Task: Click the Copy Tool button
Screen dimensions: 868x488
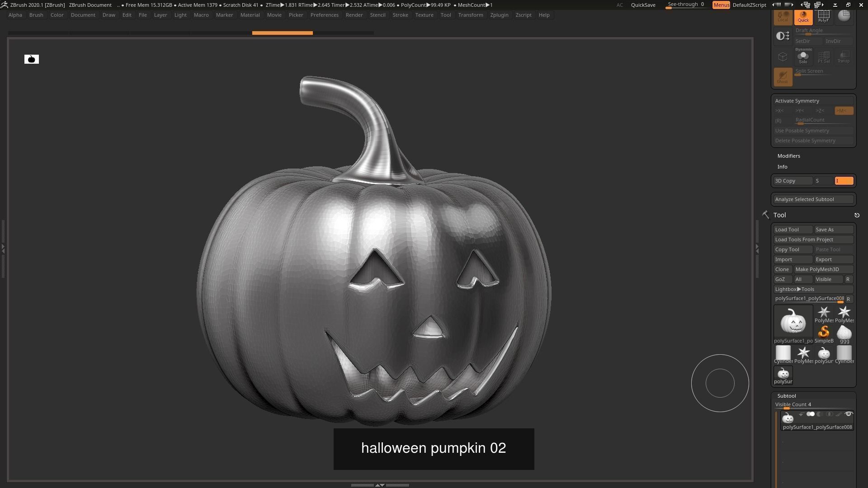Action: [x=793, y=249]
